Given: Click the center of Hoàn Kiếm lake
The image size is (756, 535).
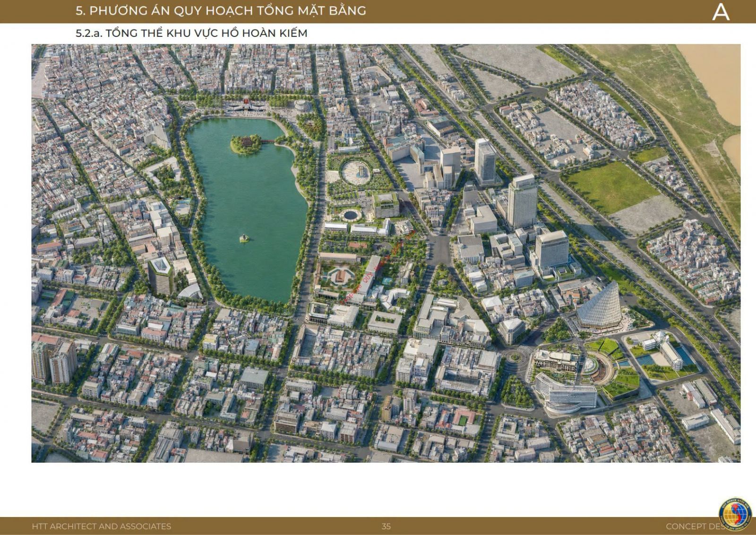Looking at the screenshot, I should click(x=246, y=208).
